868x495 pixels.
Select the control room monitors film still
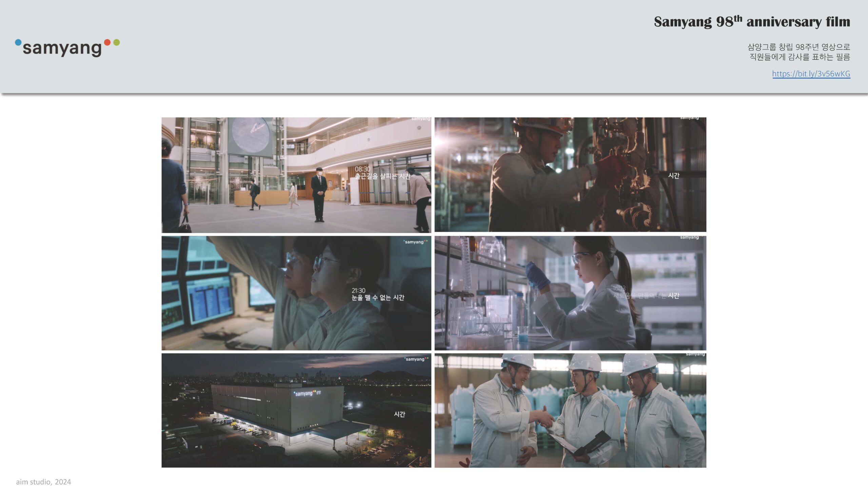tap(296, 293)
